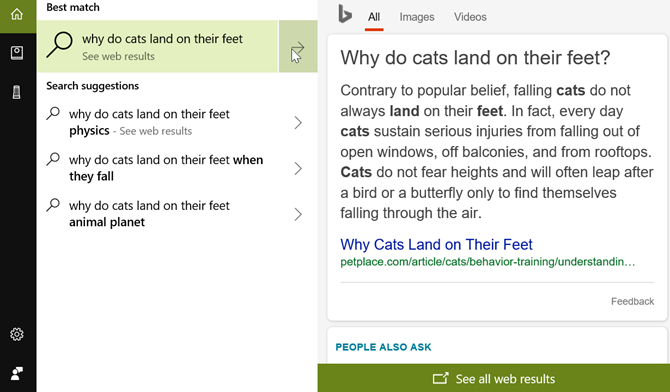Viewport: 670px width, 392px height.
Task: Open the Cortana Home icon
Action: coord(17,15)
